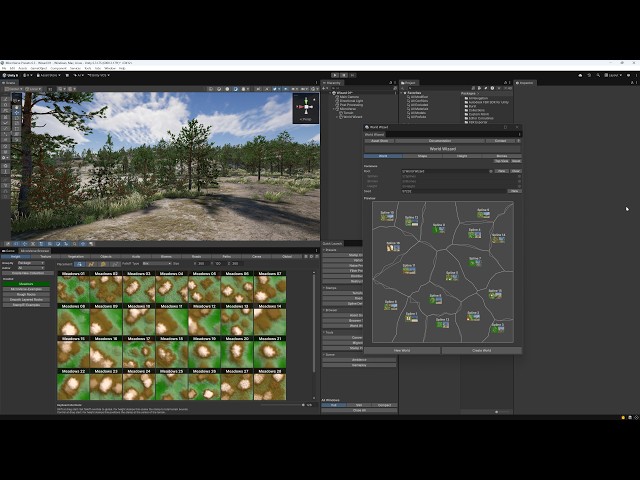Open the cloud services icon in the top toolbar
This screenshot has height=480, width=640.
pos(580,75)
